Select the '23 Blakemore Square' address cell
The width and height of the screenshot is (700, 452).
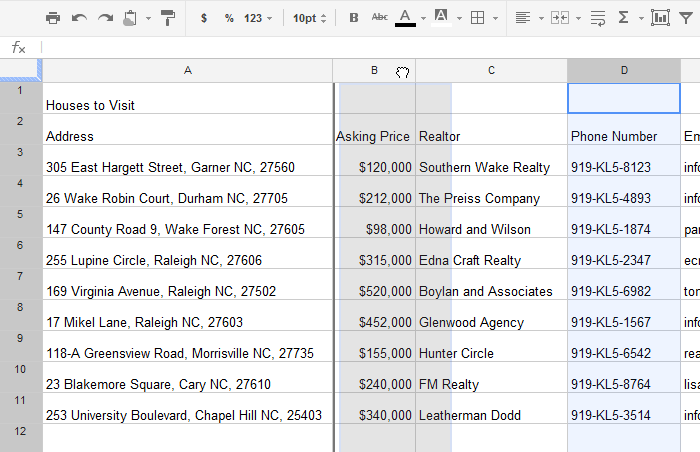click(x=188, y=377)
